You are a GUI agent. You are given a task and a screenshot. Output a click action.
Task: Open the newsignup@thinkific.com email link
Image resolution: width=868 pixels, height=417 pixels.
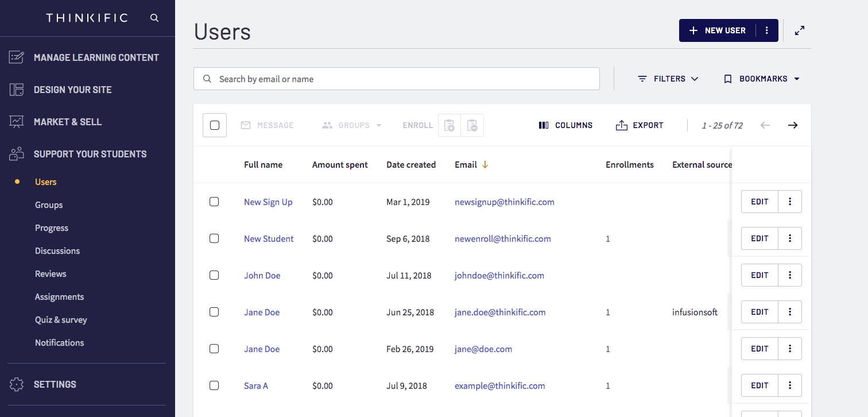pyautogui.click(x=505, y=202)
